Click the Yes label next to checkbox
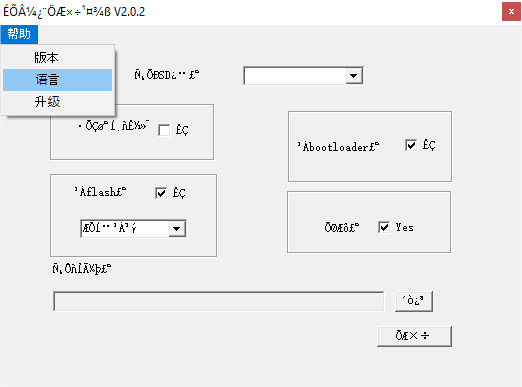This screenshot has width=522, height=387. click(404, 227)
